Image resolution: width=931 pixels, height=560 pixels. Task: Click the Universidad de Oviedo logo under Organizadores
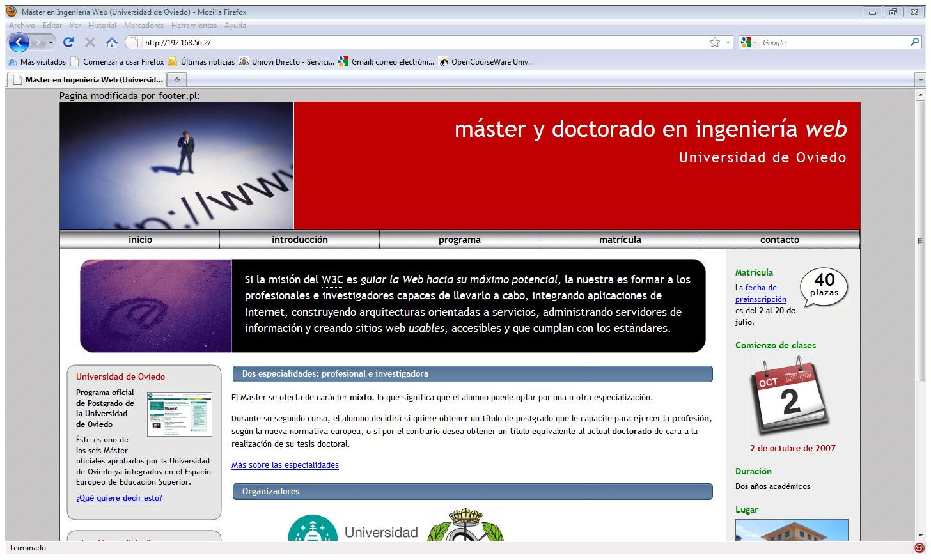point(353,528)
